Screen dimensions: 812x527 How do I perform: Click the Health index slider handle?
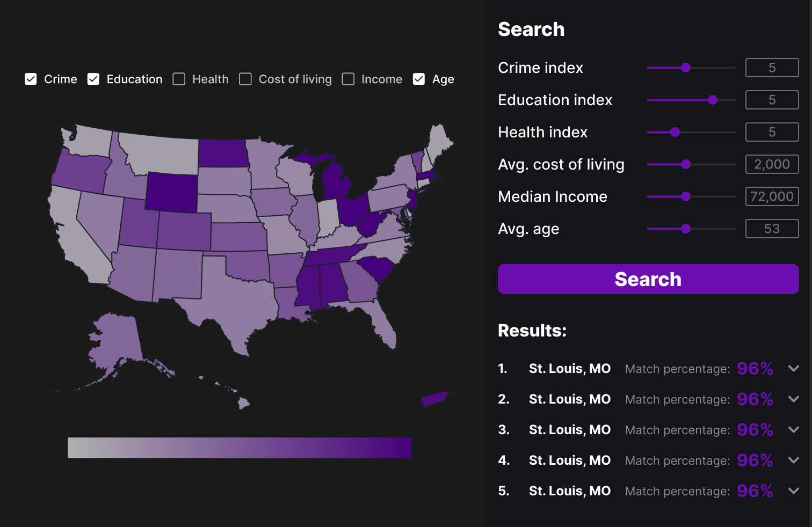pyautogui.click(x=675, y=132)
